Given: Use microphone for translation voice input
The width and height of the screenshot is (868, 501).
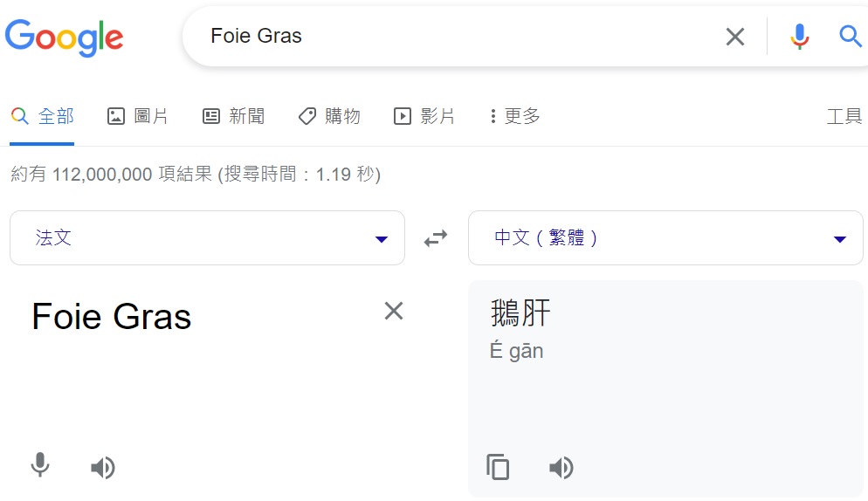Looking at the screenshot, I should coord(40,465).
